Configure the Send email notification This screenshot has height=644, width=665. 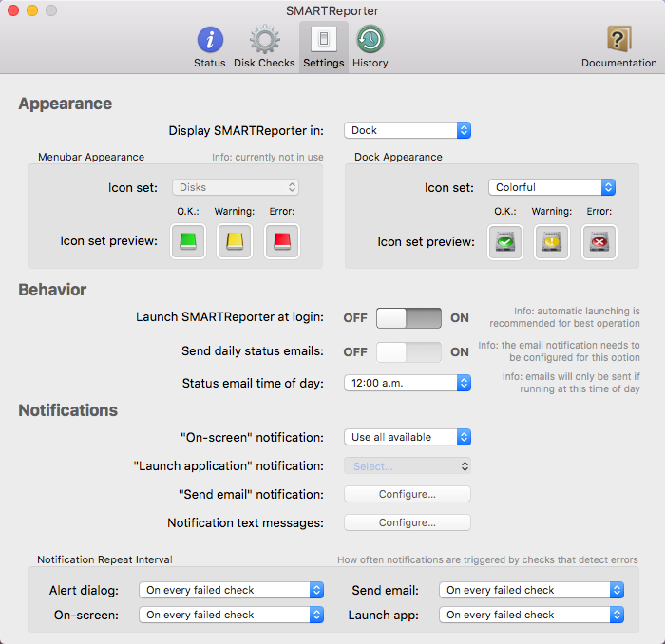(x=408, y=494)
